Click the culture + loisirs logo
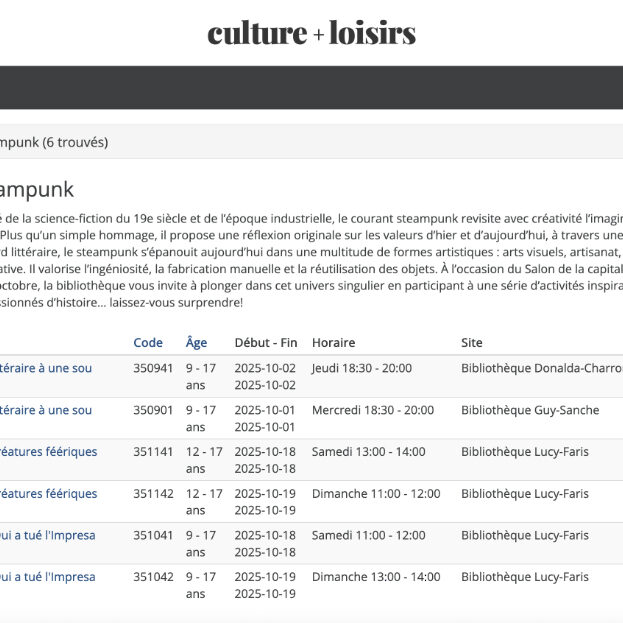Image resolution: width=623 pixels, height=623 pixels. 311,33
